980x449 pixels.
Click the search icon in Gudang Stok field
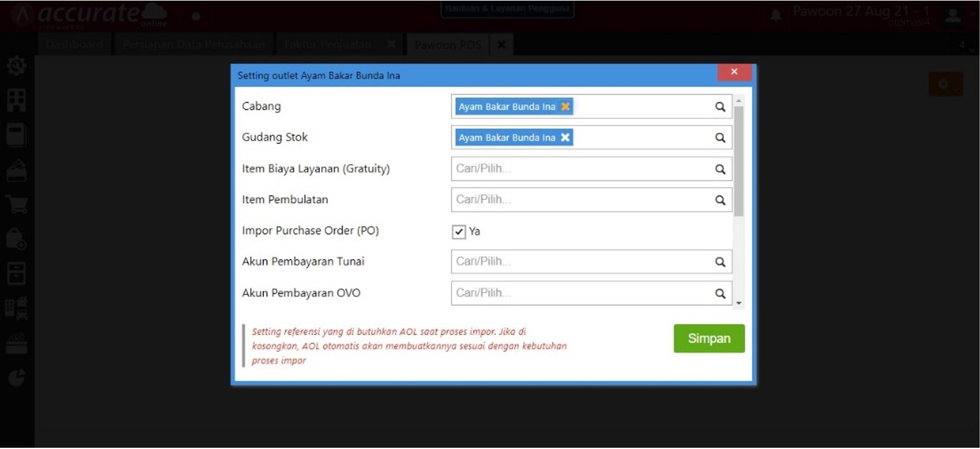720,137
